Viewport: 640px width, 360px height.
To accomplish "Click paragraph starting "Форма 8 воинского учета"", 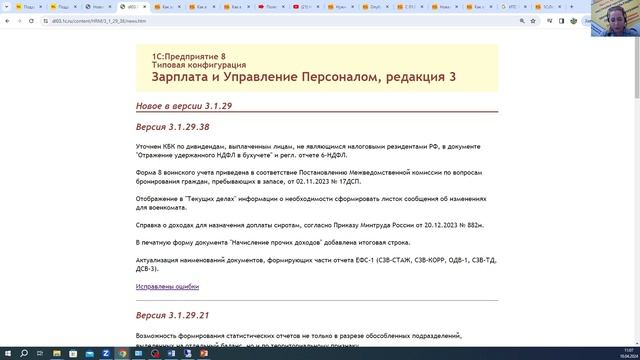I will click(x=309, y=177).
